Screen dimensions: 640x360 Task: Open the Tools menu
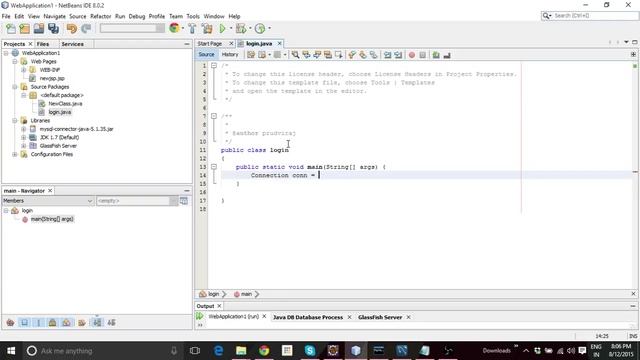click(193, 16)
